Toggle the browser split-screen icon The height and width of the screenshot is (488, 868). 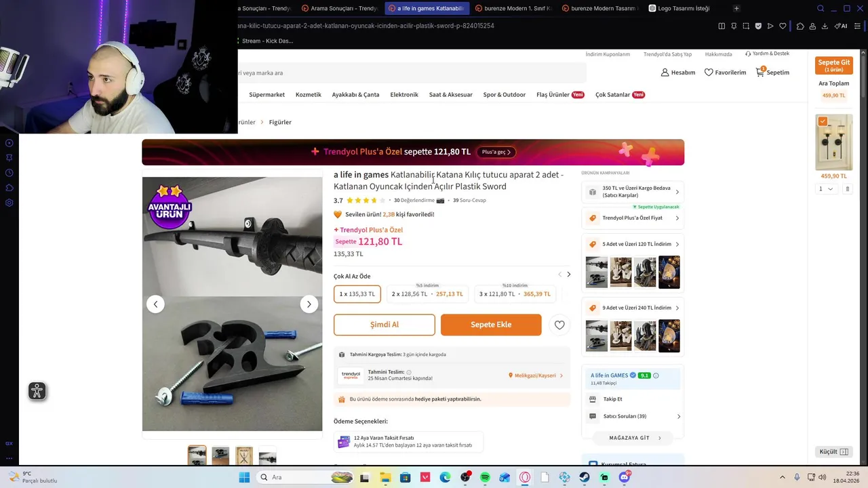[722, 26]
